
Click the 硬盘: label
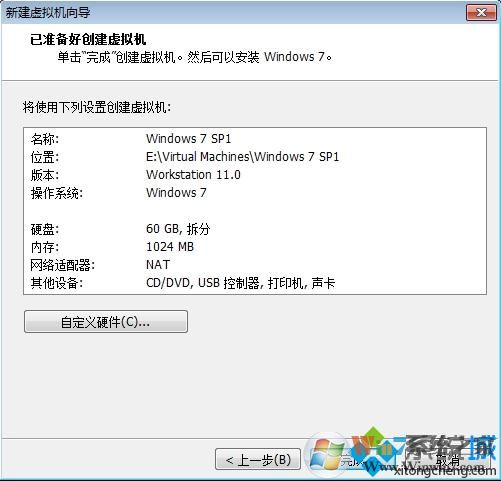point(45,229)
